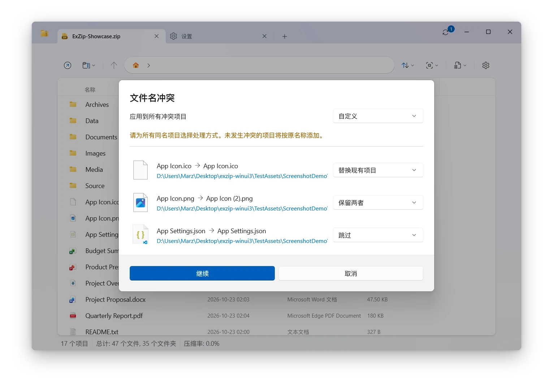Open source path link under App Settings.json
This screenshot has height=392, width=553.
pos(242,241)
